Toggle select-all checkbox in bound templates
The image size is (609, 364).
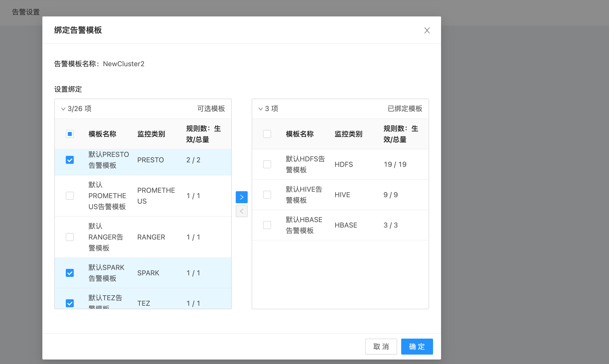click(x=267, y=134)
